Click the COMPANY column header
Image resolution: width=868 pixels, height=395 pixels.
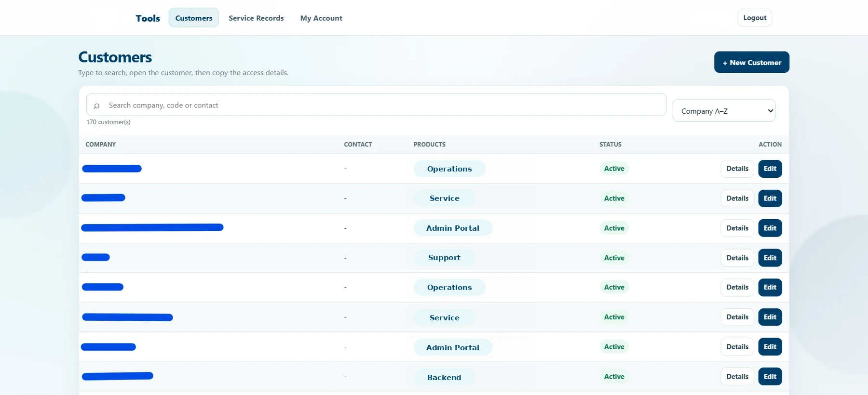[x=101, y=145]
